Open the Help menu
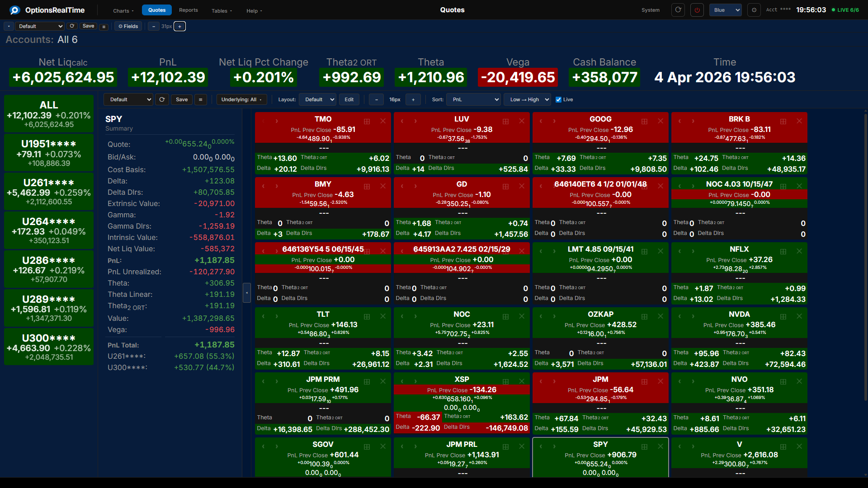The height and width of the screenshot is (488, 868). (x=254, y=10)
